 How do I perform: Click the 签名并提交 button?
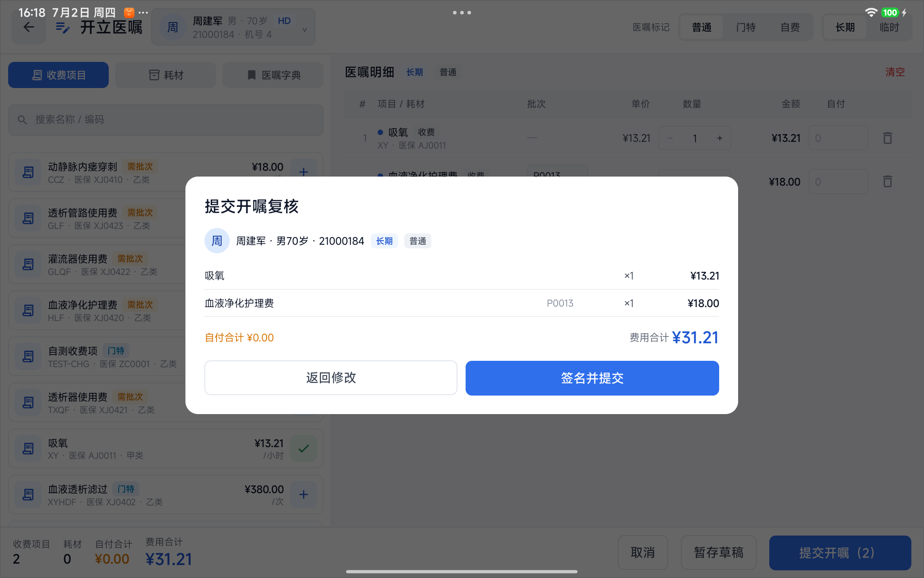592,378
